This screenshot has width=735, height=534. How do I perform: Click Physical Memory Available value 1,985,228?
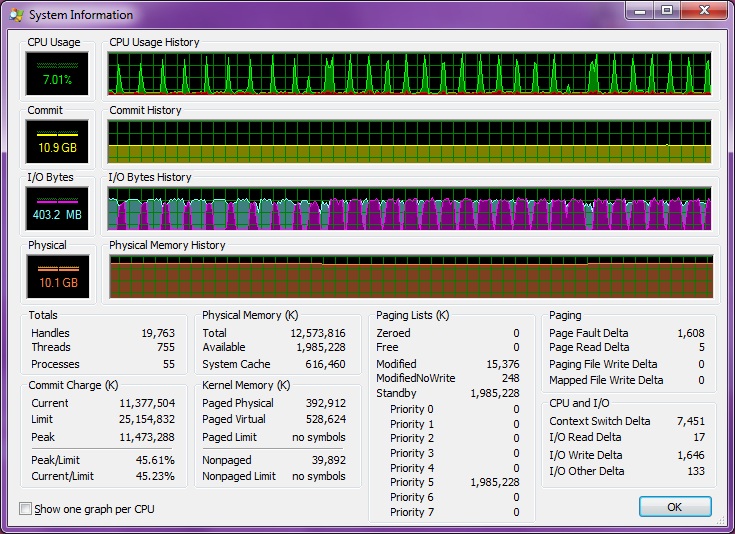pos(321,347)
